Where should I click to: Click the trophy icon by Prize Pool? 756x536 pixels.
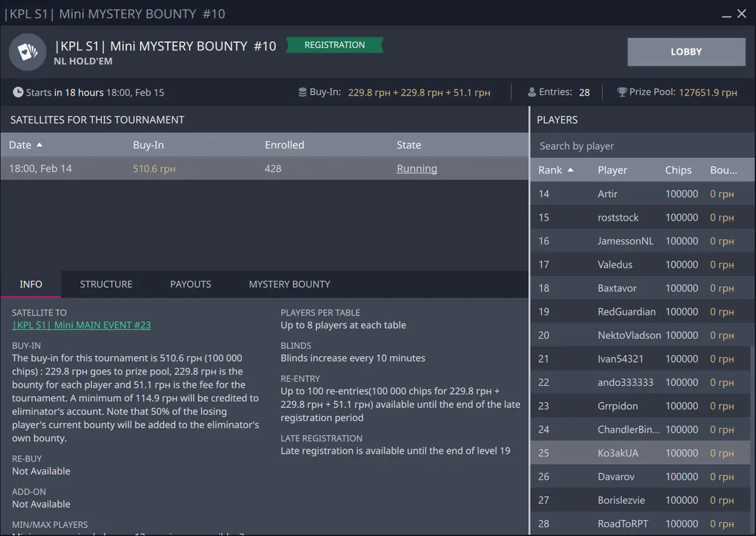click(x=622, y=93)
